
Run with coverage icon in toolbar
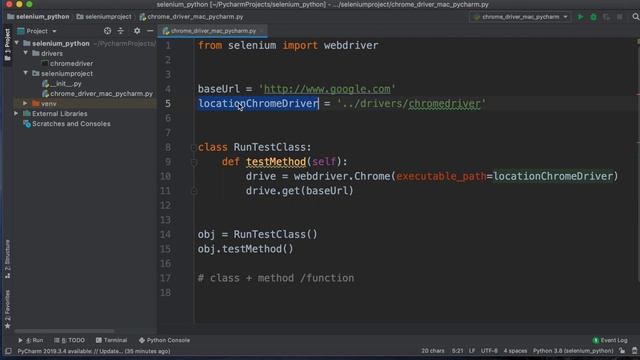pos(607,17)
